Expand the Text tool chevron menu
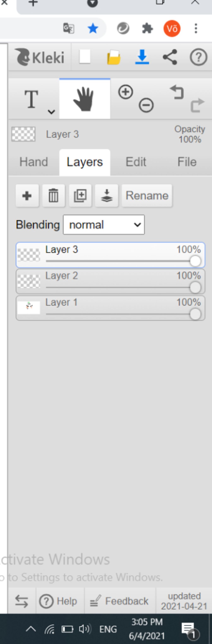The width and height of the screenshot is (212, 644). 51,112
